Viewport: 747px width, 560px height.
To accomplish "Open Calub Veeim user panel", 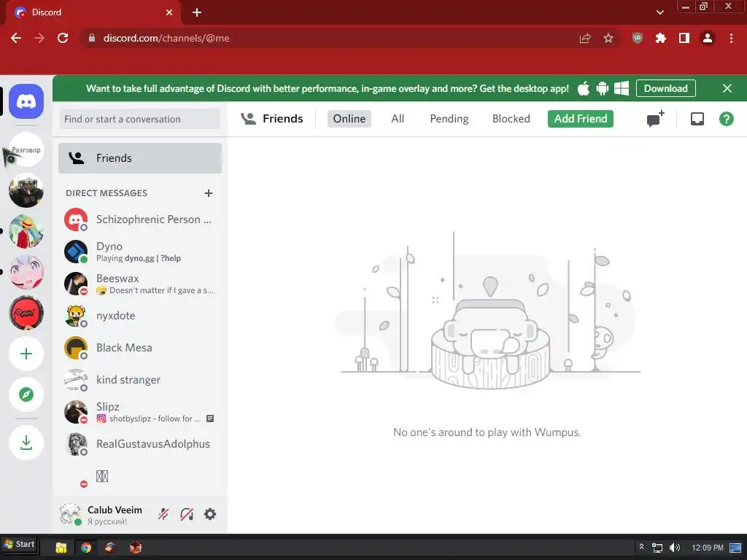I will (x=102, y=515).
